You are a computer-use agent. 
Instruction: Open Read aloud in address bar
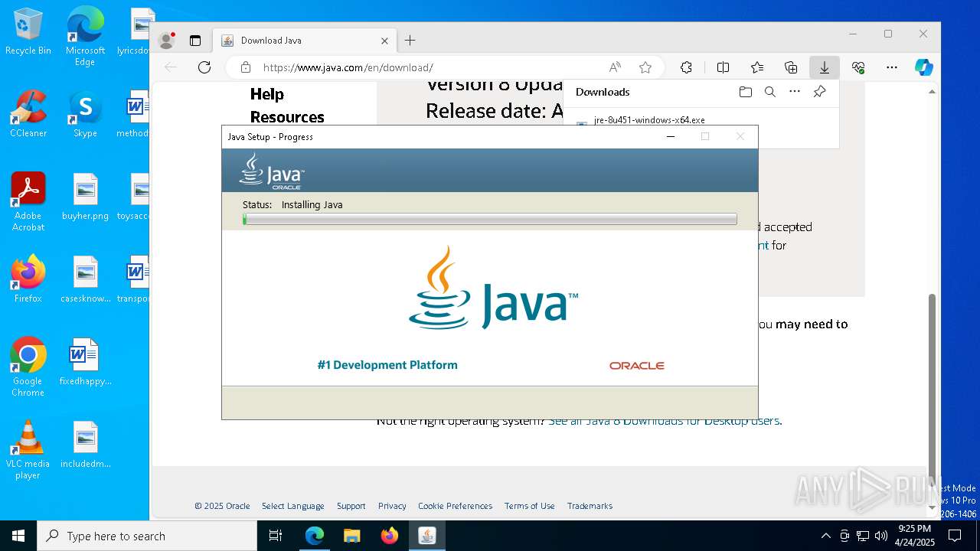coord(615,67)
